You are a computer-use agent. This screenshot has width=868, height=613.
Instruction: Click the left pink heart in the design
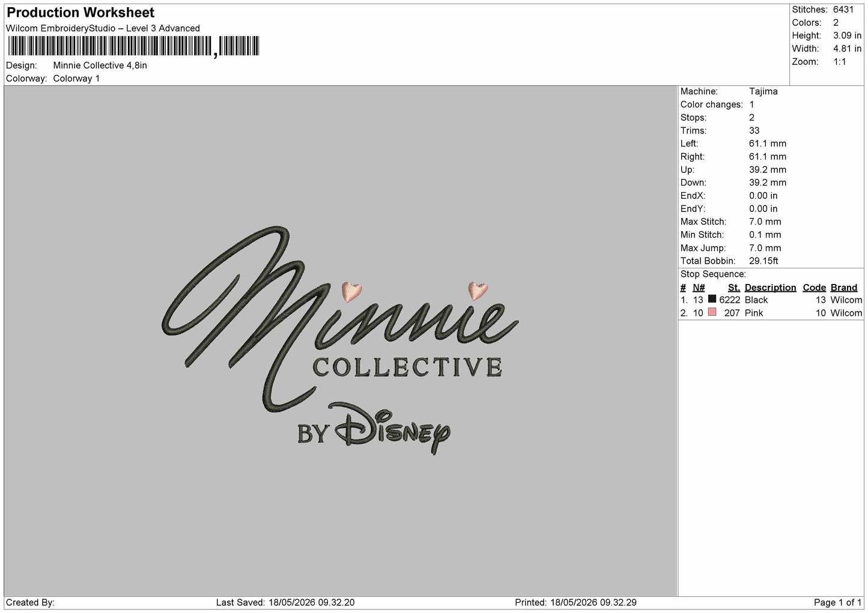(351, 291)
